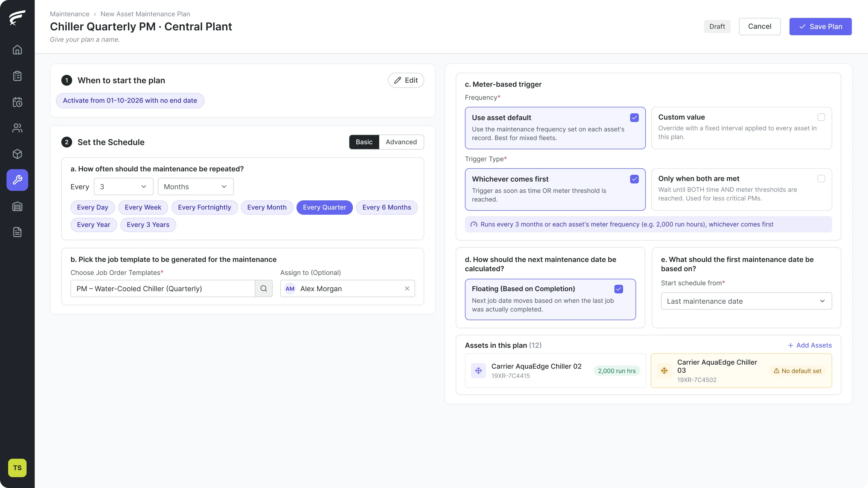Open the calendar clock sidebar icon
The width and height of the screenshot is (868, 488).
click(17, 102)
